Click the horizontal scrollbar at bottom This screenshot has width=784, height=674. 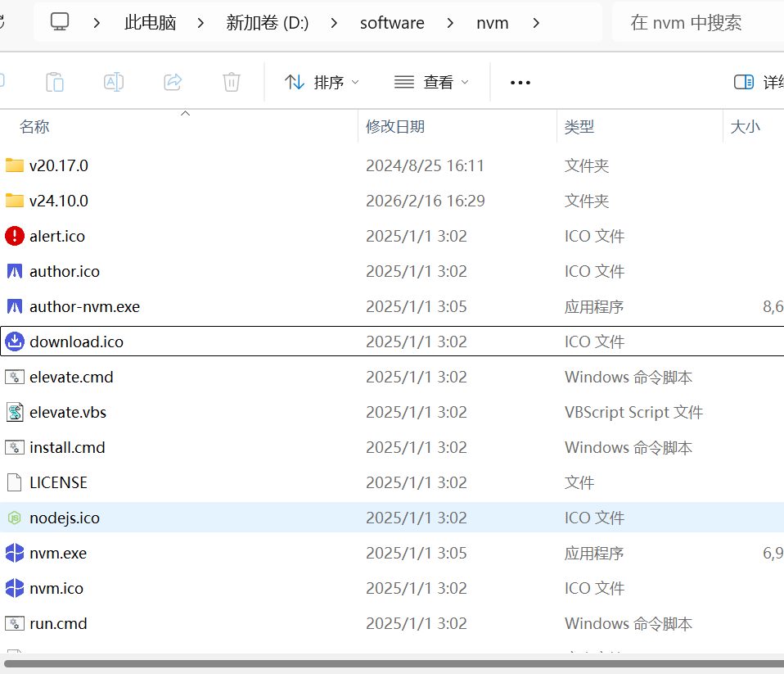pos(394,663)
